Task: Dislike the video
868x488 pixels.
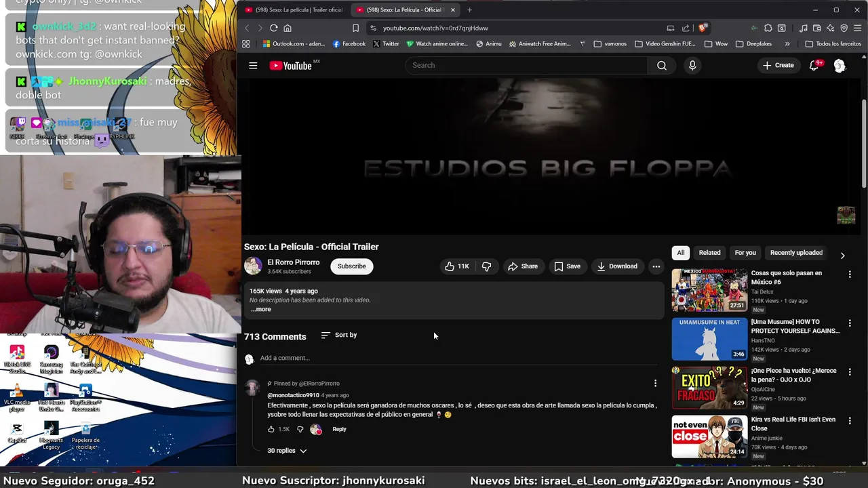Action: tap(486, 266)
